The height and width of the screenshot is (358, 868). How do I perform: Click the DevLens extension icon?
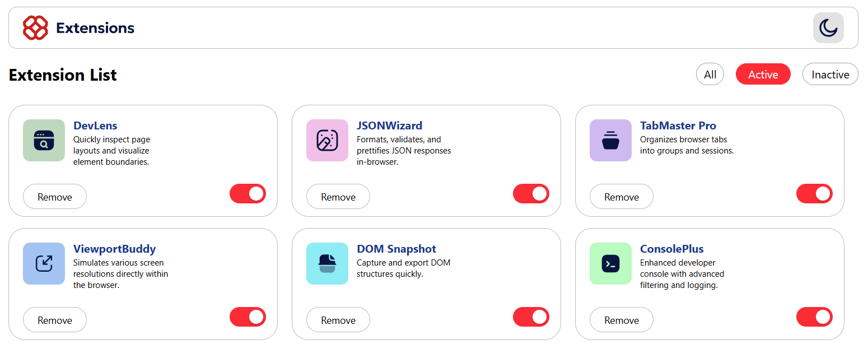coord(44,141)
